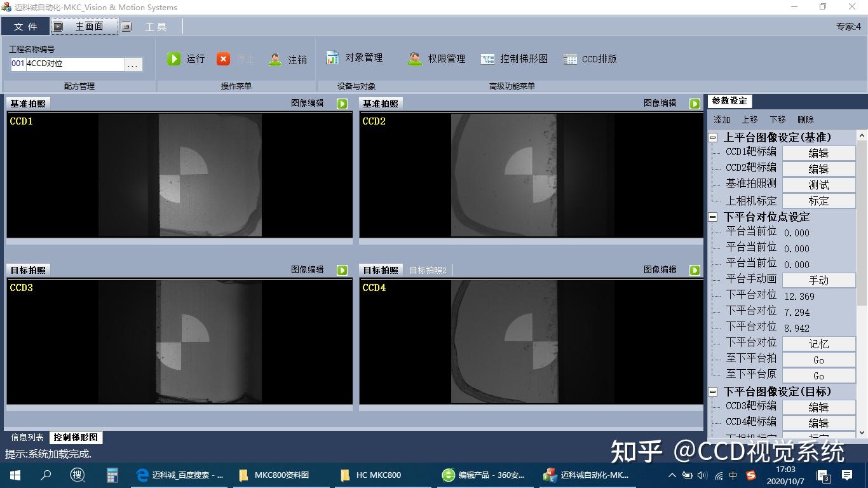Viewport: 868px width, 488px height.
Task: Switch to 360 browser 编辑产品 window
Action: 484,475
